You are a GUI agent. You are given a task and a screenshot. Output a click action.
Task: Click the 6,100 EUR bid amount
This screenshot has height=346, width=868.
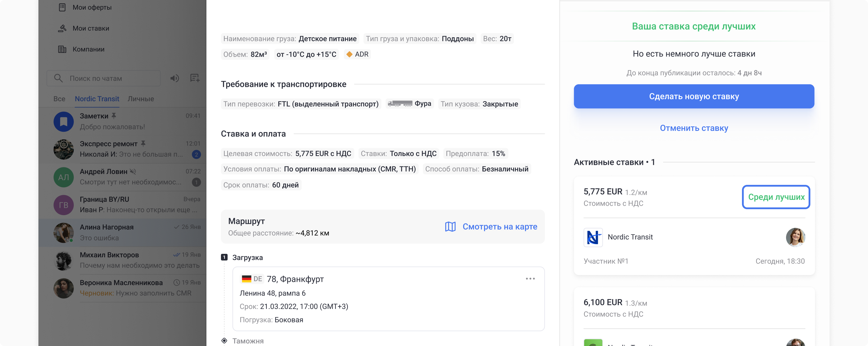(x=603, y=302)
